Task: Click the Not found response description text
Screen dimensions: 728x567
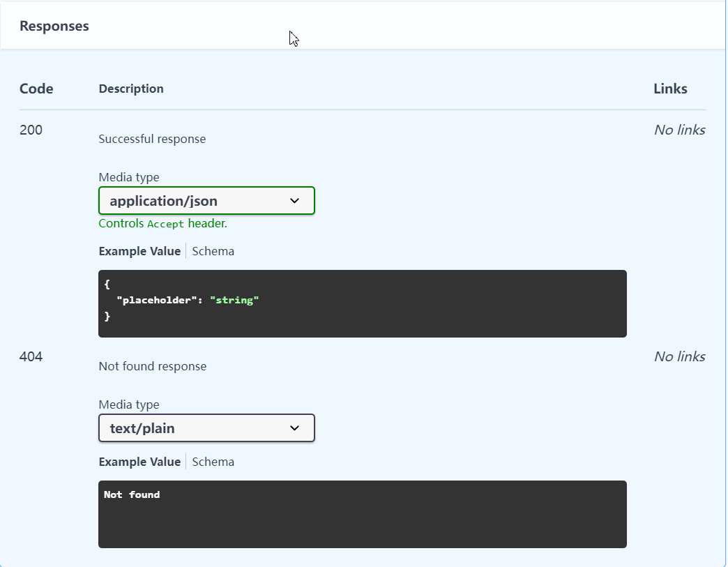Action: pyautogui.click(x=153, y=366)
